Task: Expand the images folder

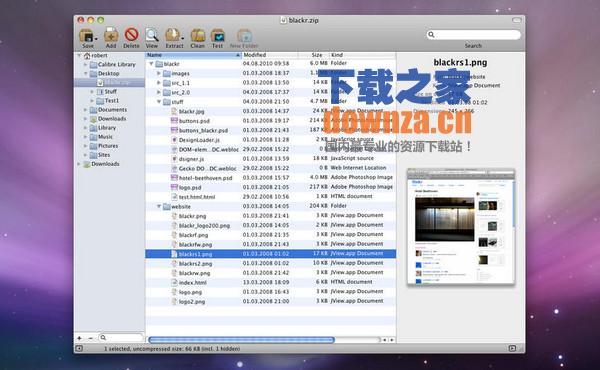Action: point(159,73)
